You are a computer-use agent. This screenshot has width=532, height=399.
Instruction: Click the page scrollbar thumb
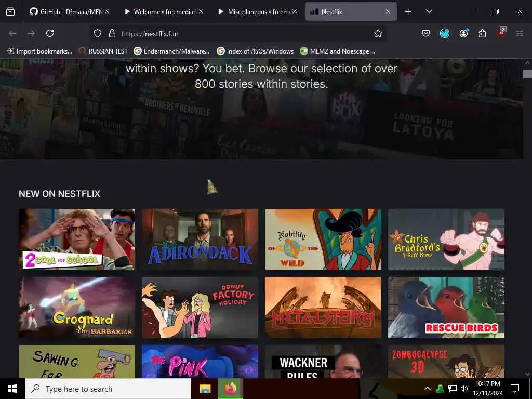pos(527,74)
